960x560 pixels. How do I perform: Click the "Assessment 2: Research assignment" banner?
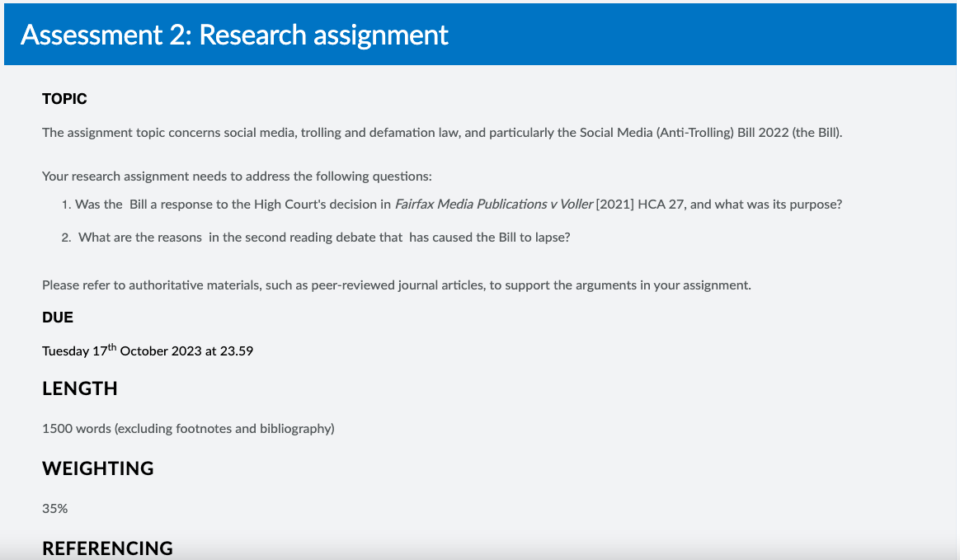click(233, 35)
